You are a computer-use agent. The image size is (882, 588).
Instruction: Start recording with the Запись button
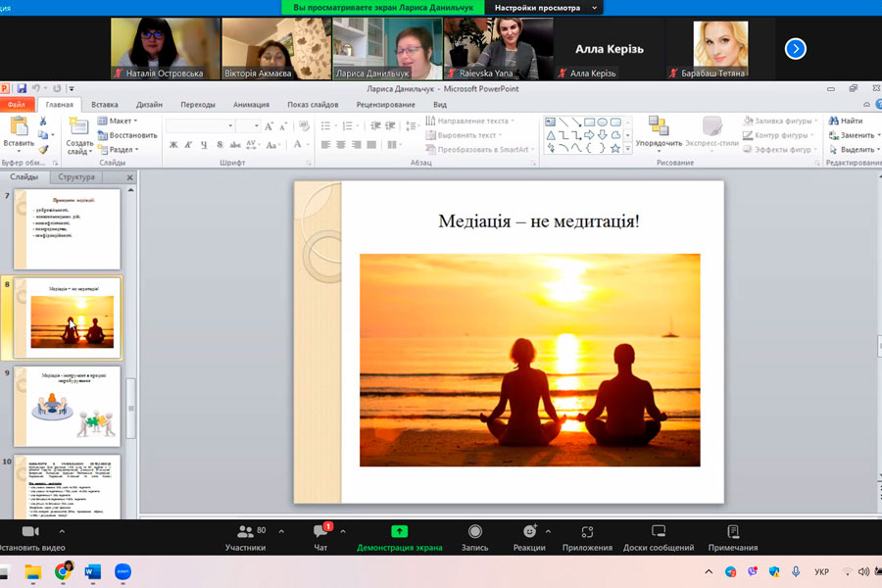click(474, 532)
